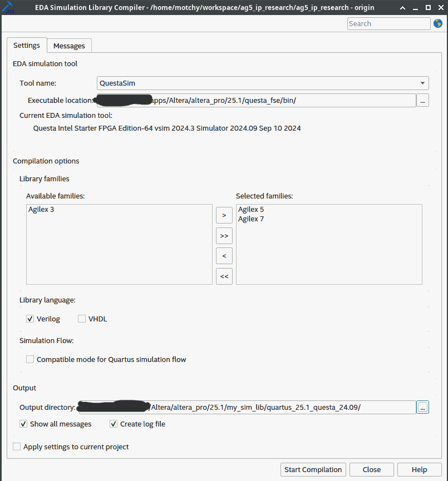The image size is (448, 481).
Task: Click the Executable location path field
Action: coord(257,100)
